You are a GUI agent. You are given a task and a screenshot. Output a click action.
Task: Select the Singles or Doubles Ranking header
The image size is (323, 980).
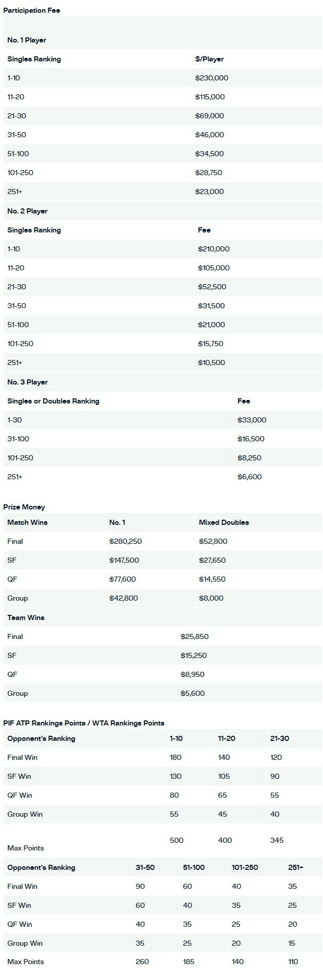pos(53,401)
